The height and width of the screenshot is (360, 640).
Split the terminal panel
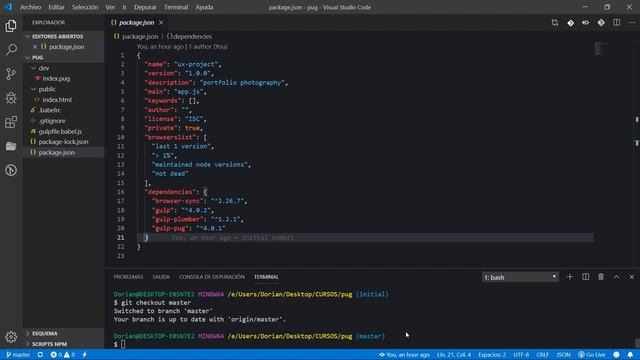(585, 277)
